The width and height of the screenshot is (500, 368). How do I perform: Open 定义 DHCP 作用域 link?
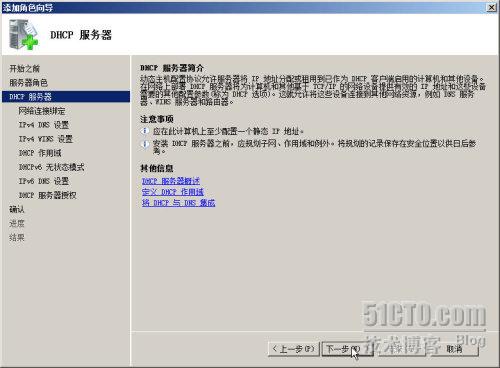[x=173, y=192]
